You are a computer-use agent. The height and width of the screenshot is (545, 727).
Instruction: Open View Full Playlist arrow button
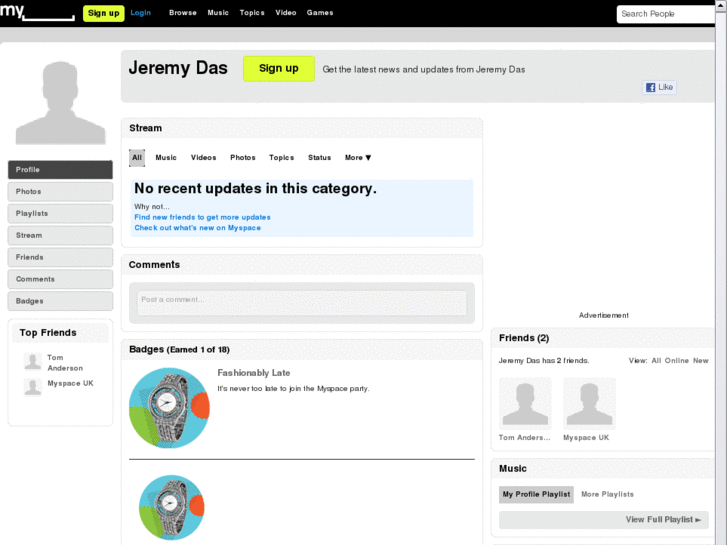[x=666, y=520]
